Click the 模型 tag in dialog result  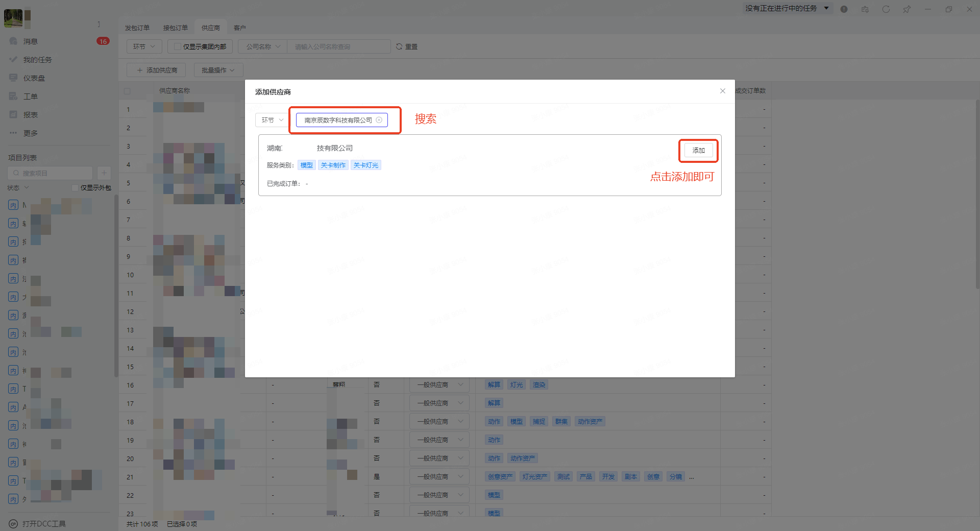(307, 165)
